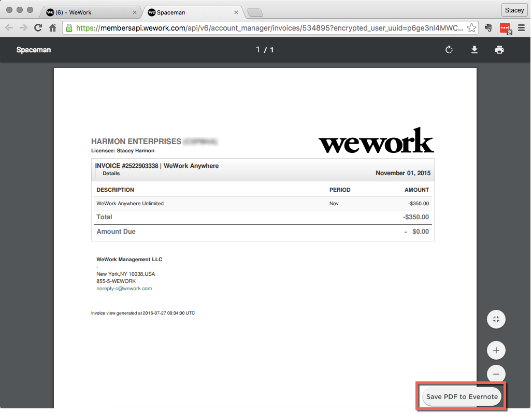532x413 pixels.
Task: Click WeWork Management LLC text
Action: tap(130, 259)
